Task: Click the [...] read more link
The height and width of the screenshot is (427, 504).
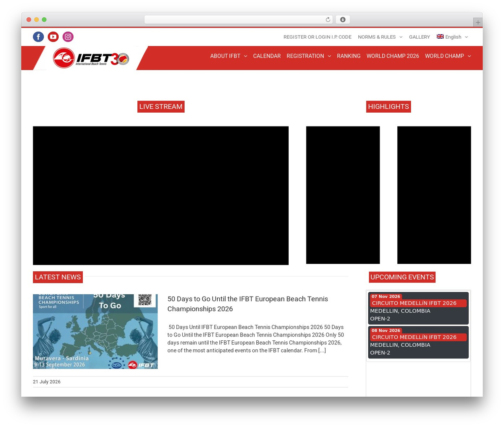Action: (x=322, y=351)
